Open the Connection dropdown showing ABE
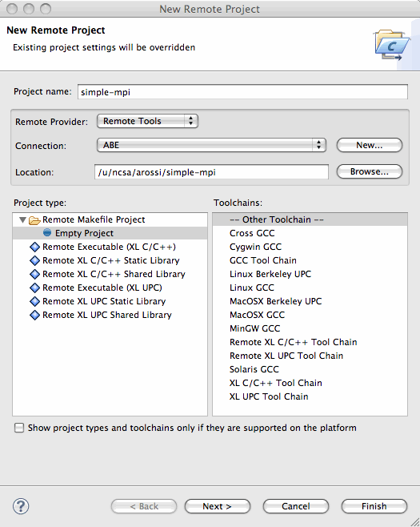The image size is (420, 527). [211, 145]
